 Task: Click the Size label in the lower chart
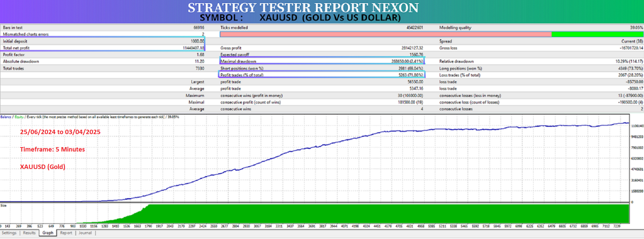click(3, 205)
